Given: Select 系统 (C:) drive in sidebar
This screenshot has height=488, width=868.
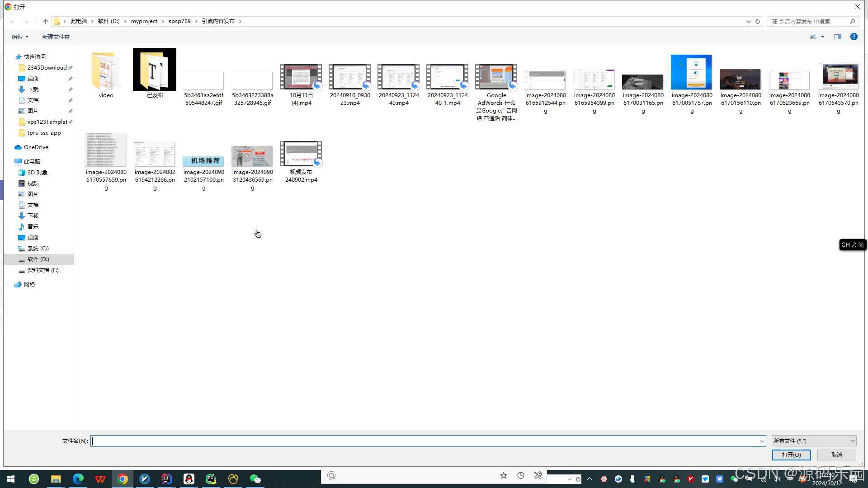Looking at the screenshot, I should coord(38,249).
